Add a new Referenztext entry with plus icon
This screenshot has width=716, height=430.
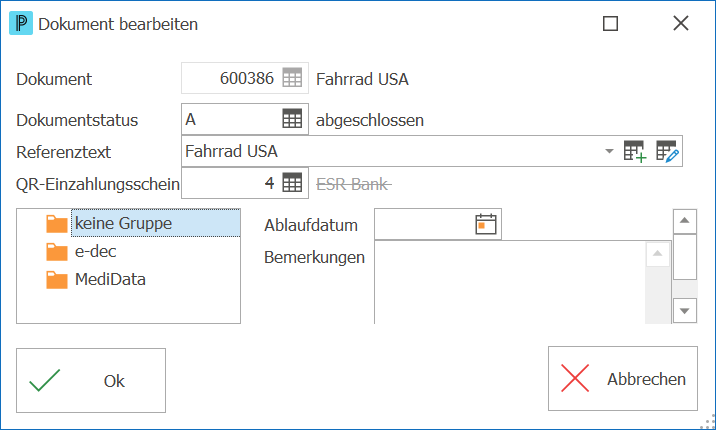pyautogui.click(x=635, y=151)
